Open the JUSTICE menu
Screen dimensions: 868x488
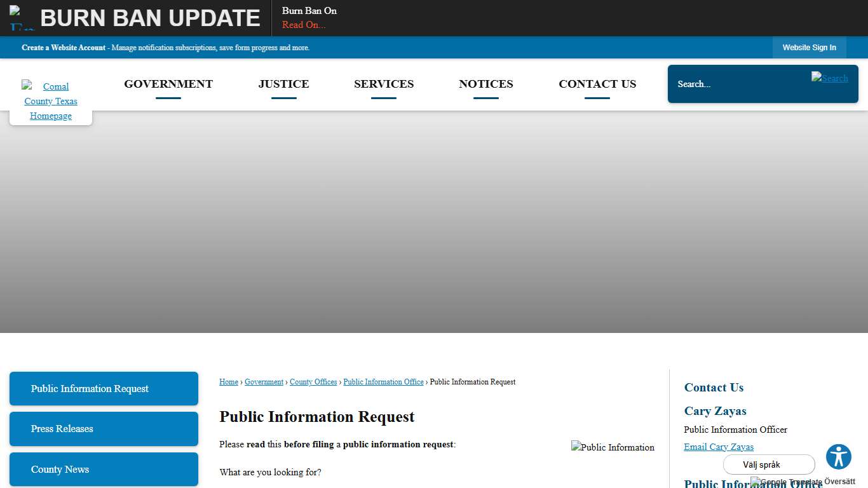coord(283,84)
